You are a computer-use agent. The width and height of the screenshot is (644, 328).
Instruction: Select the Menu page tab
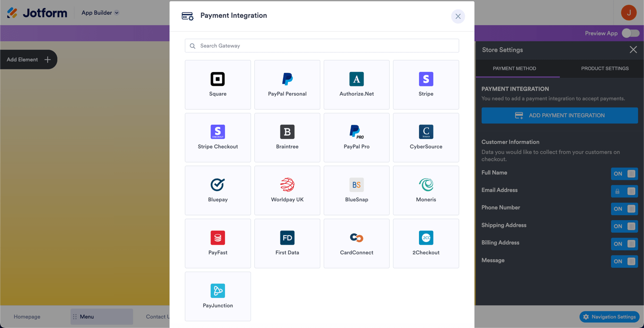102,317
